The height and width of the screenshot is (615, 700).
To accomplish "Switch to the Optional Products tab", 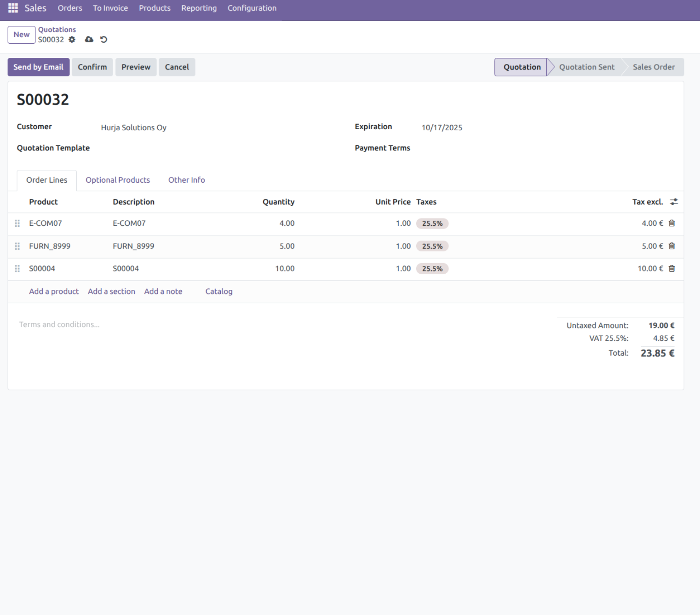I will [118, 180].
